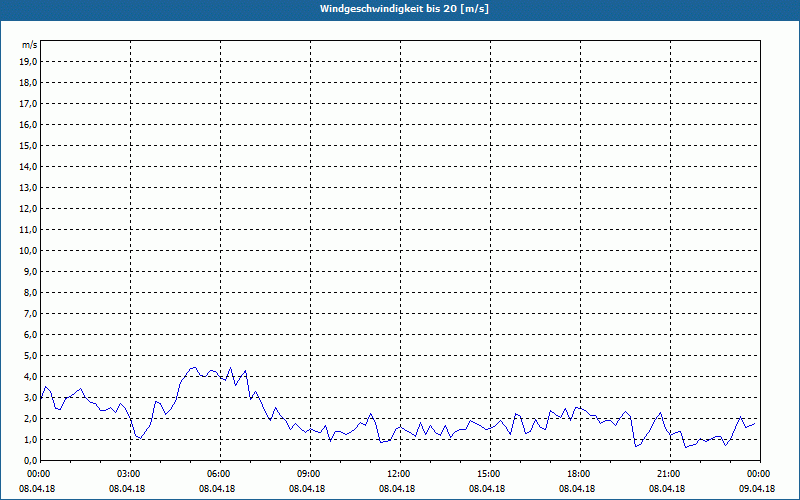The height and width of the screenshot is (500, 800).
Task: Pick the 18:00 time label
Action: [577, 474]
